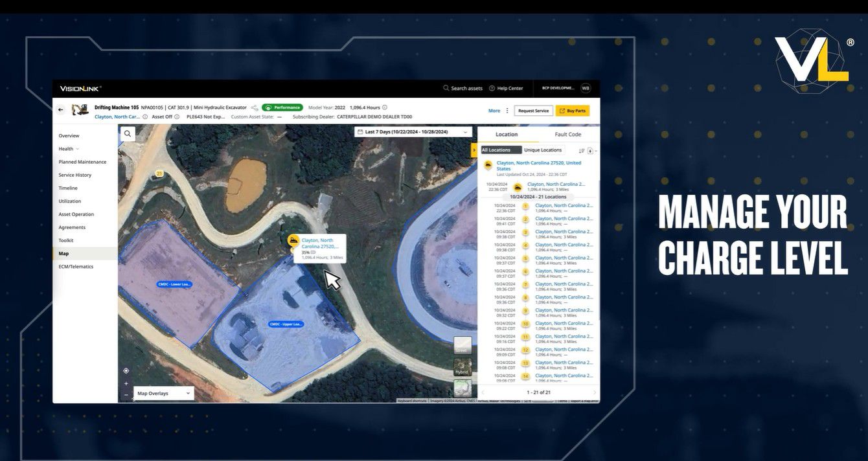Click the green Performance badge
This screenshot has width=868, height=461.
282,107
